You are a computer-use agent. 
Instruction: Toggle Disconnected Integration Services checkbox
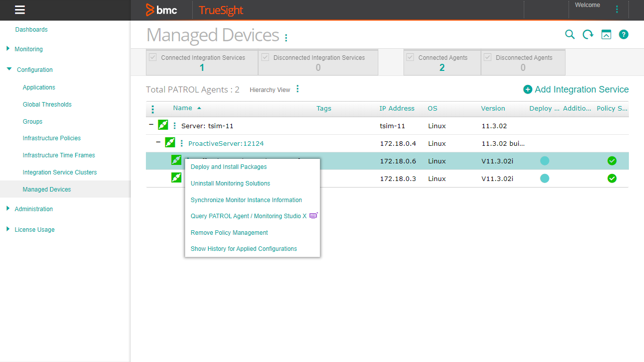tap(265, 57)
